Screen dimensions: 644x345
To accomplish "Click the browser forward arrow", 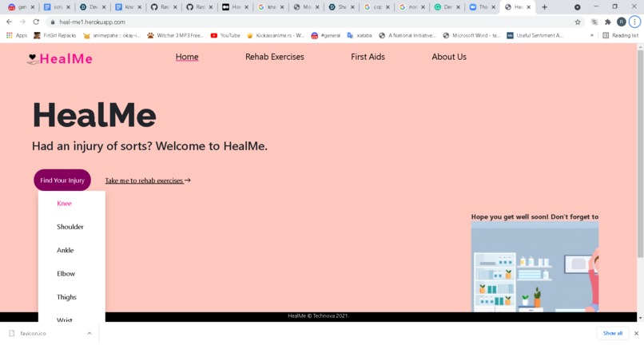I will click(22, 22).
